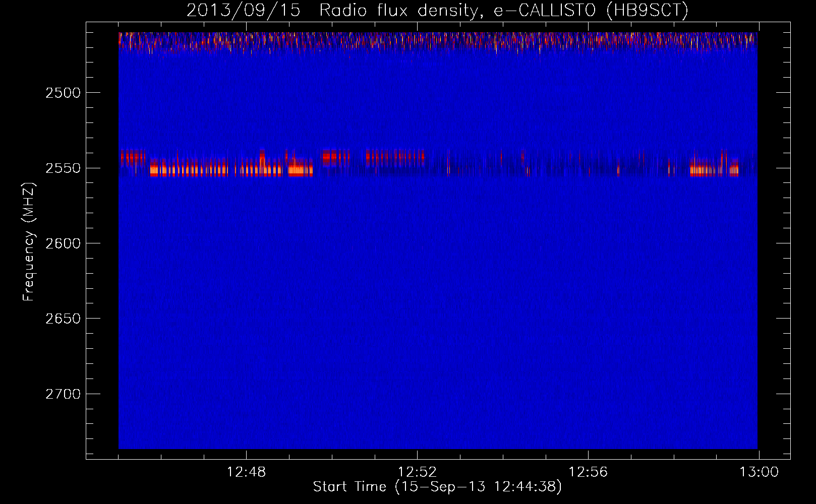
Task: Click the 2500 frequency tick label
Action: (63, 93)
